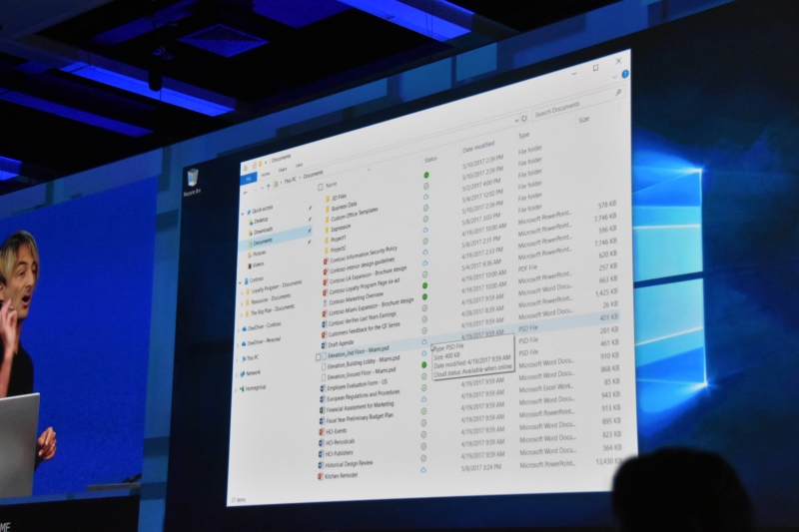799x532 pixels.
Task: Click the PowerPoint icon next to Kitchen Remodel
Action: point(321,476)
